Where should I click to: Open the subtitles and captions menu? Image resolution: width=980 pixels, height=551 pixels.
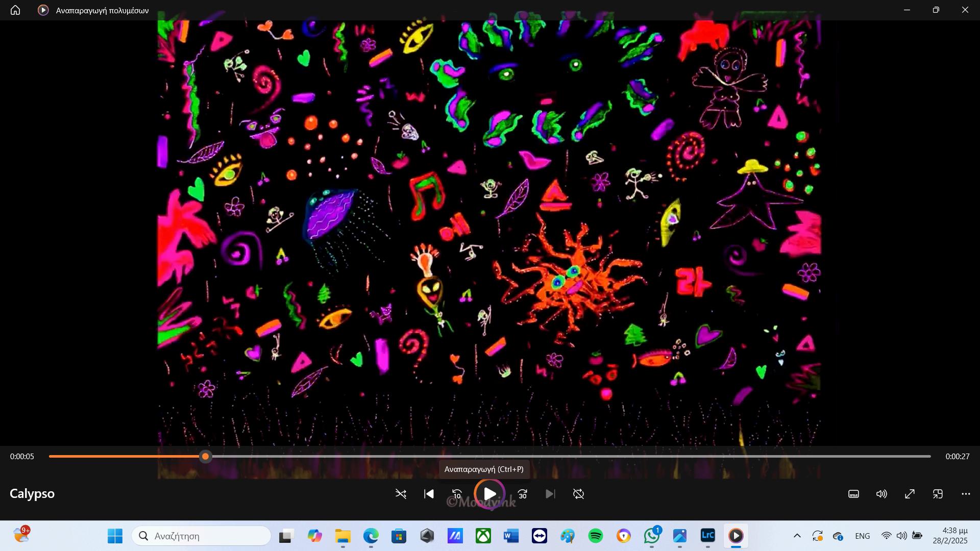pyautogui.click(x=853, y=494)
